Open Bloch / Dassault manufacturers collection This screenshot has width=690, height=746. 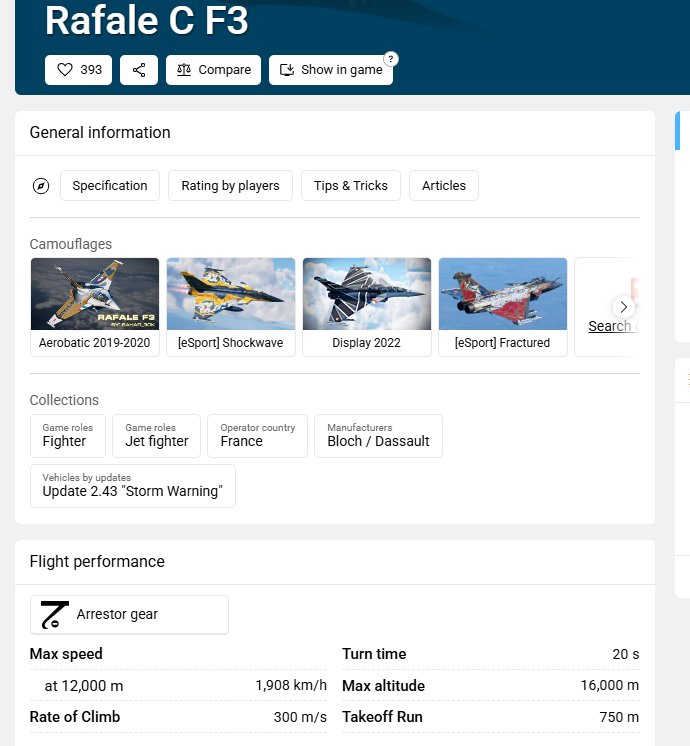coord(378,436)
